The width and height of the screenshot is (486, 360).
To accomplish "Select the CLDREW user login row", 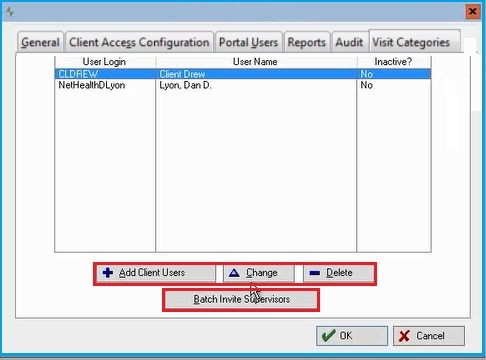I will (x=243, y=74).
